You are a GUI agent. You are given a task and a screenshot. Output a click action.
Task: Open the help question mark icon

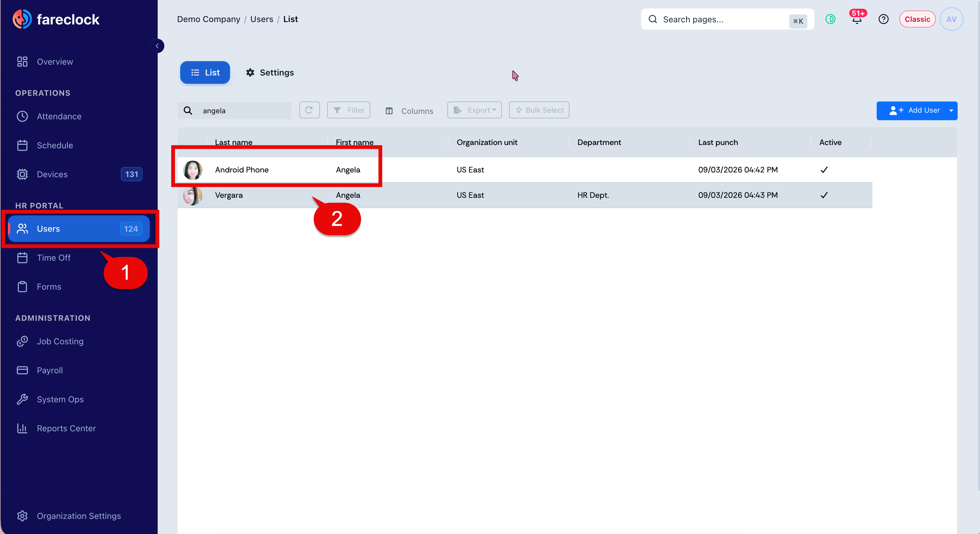(883, 19)
